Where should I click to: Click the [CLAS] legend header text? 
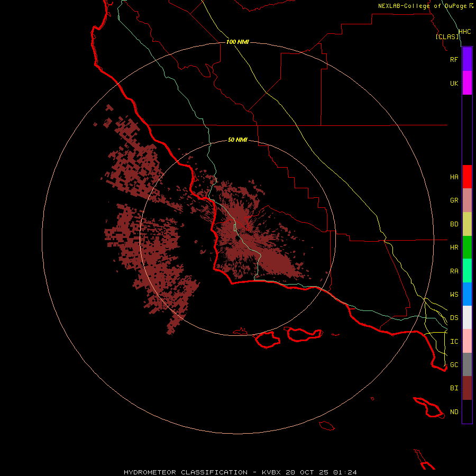point(447,36)
